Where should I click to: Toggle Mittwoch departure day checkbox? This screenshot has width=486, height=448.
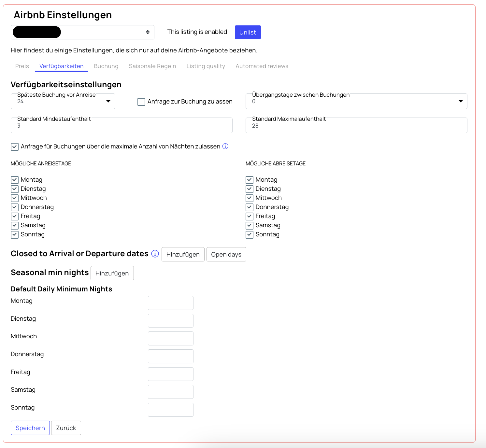pos(250,198)
